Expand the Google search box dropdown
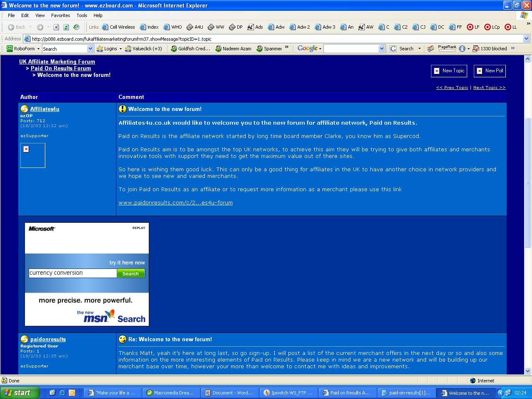 (x=382, y=49)
